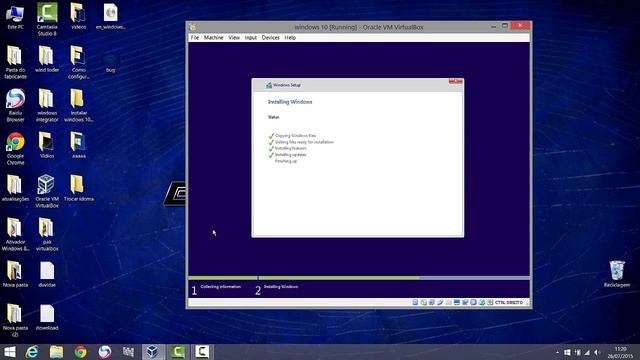Open the Windows Start button
640x360 pixels.
tap(9, 352)
